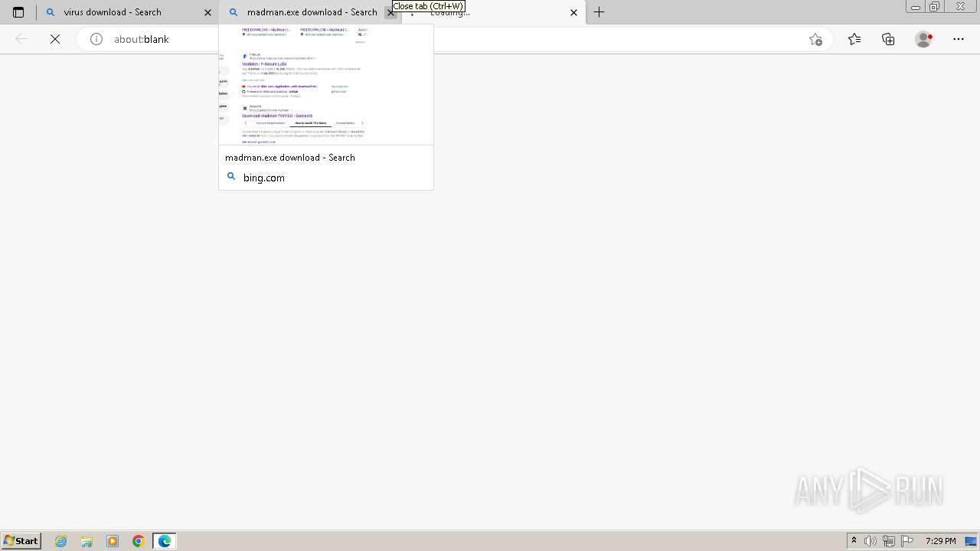
Task: Go back with the back arrow
Action: [x=21, y=39]
